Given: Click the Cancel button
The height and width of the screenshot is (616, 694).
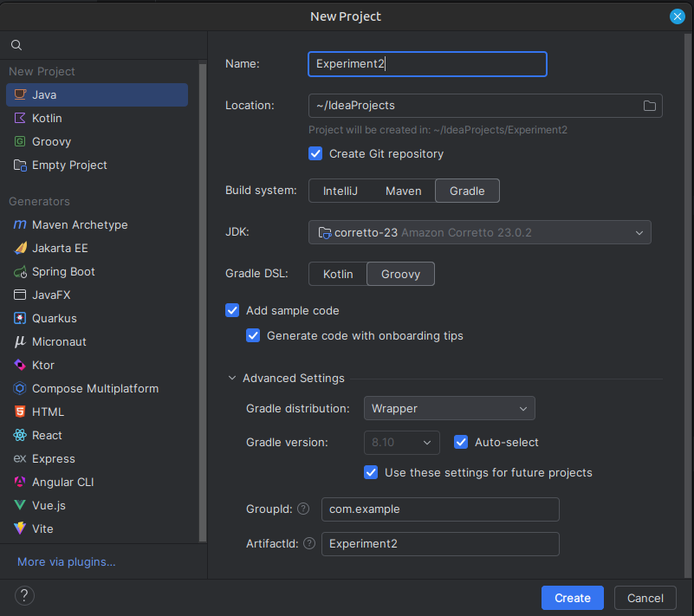Looking at the screenshot, I should tap(645, 598).
